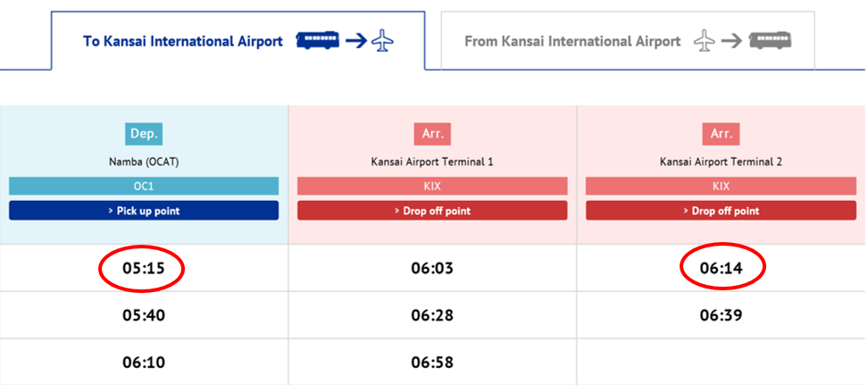Image resolution: width=868 pixels, height=385 pixels.
Task: Switch to From Kansai International Airport tab
Action: click(x=628, y=41)
